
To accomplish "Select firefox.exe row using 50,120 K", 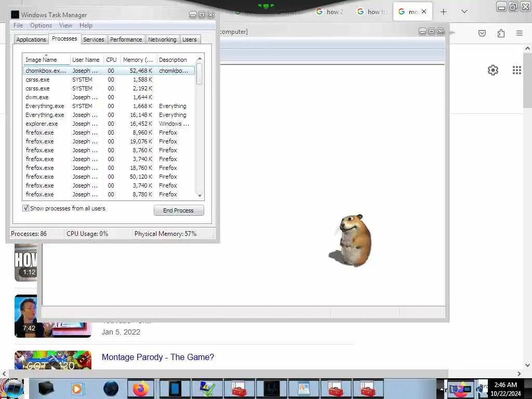I will pyautogui.click(x=109, y=177).
